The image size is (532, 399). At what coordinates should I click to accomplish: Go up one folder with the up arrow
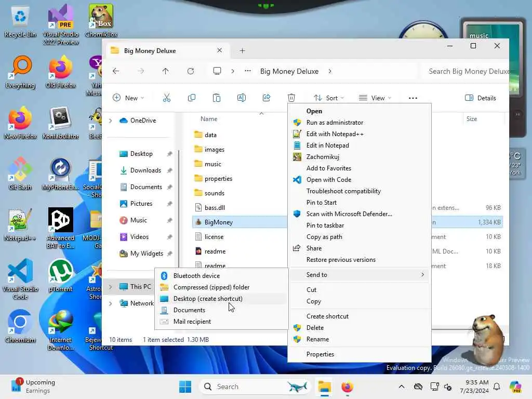pyautogui.click(x=165, y=71)
